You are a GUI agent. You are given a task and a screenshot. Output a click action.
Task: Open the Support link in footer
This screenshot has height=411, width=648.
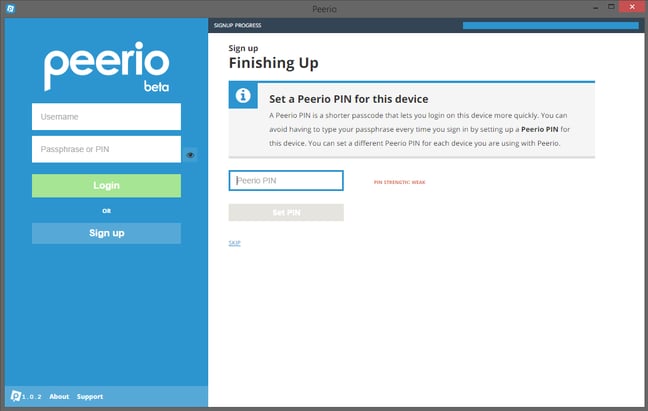click(90, 397)
